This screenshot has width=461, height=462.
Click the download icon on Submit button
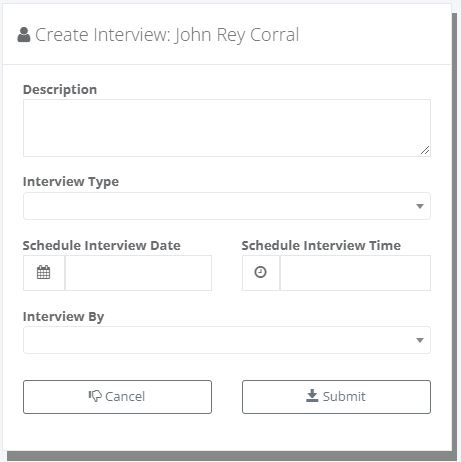point(312,396)
